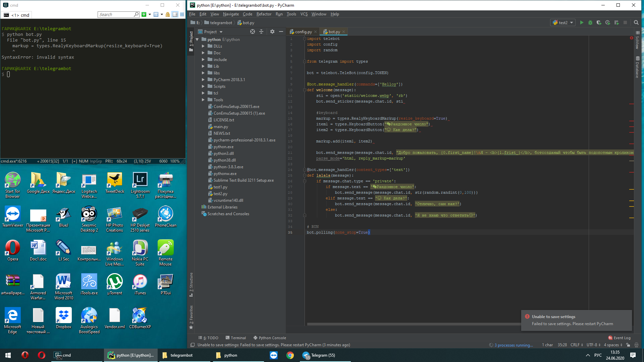Open Search Everywhere magnifier icon

636,22
